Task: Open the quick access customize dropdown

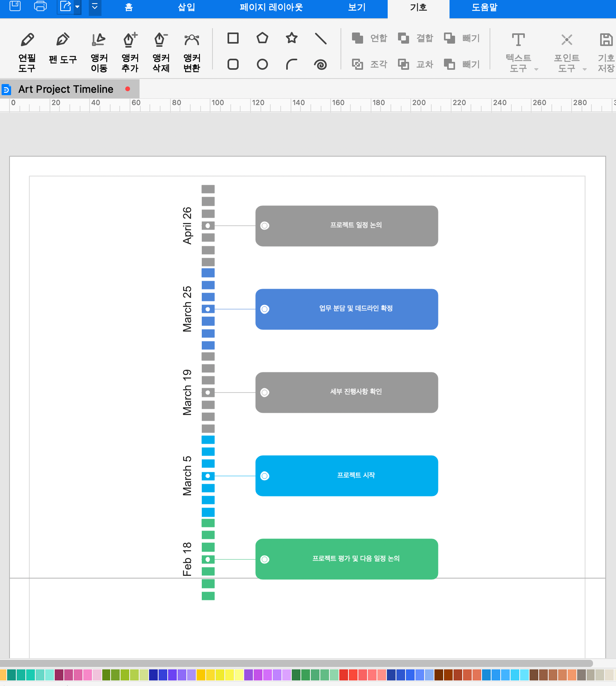Action: 95,7
